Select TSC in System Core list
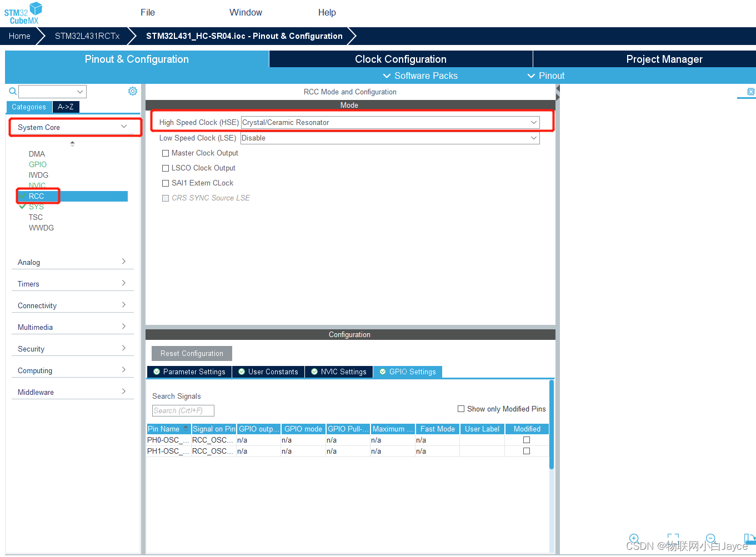This screenshot has width=756, height=557. point(36,217)
